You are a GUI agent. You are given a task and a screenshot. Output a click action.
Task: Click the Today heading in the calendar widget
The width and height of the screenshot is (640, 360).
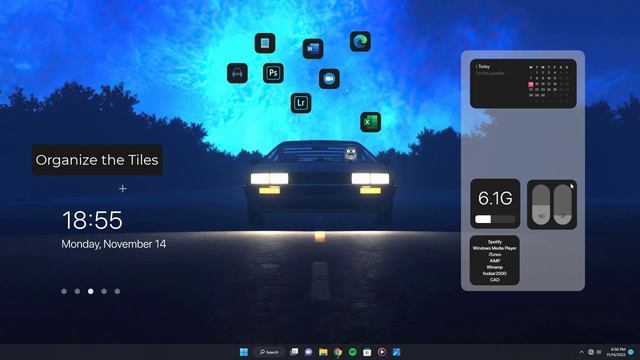tap(483, 66)
